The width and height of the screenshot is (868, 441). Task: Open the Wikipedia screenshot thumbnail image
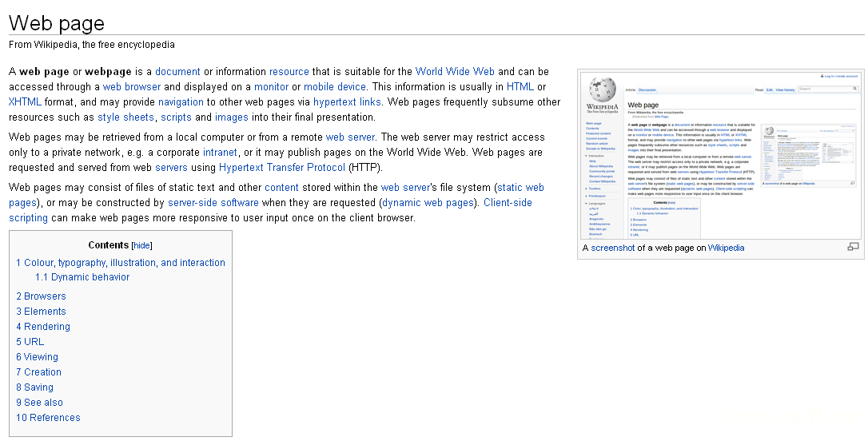720,154
